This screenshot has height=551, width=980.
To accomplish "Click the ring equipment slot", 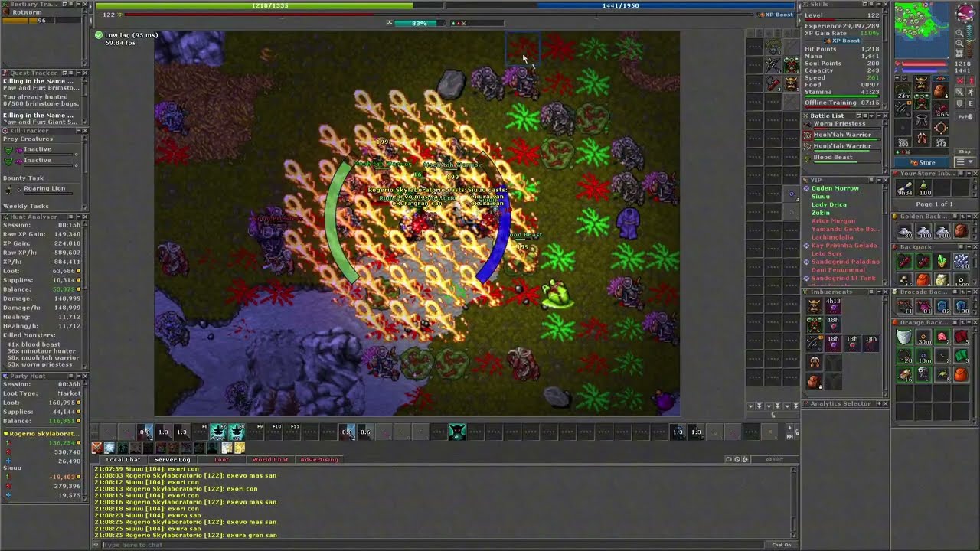I will [941, 127].
